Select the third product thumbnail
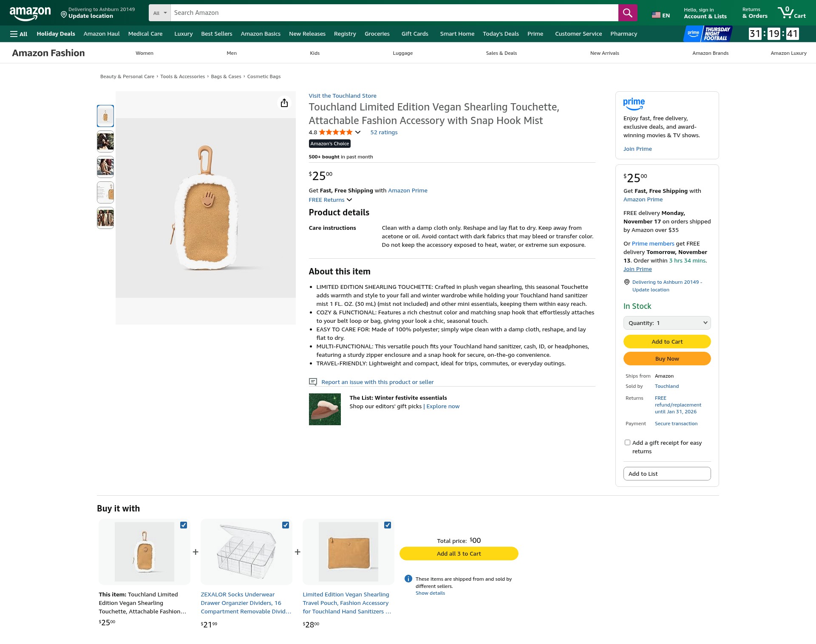The width and height of the screenshot is (816, 644). (x=105, y=167)
